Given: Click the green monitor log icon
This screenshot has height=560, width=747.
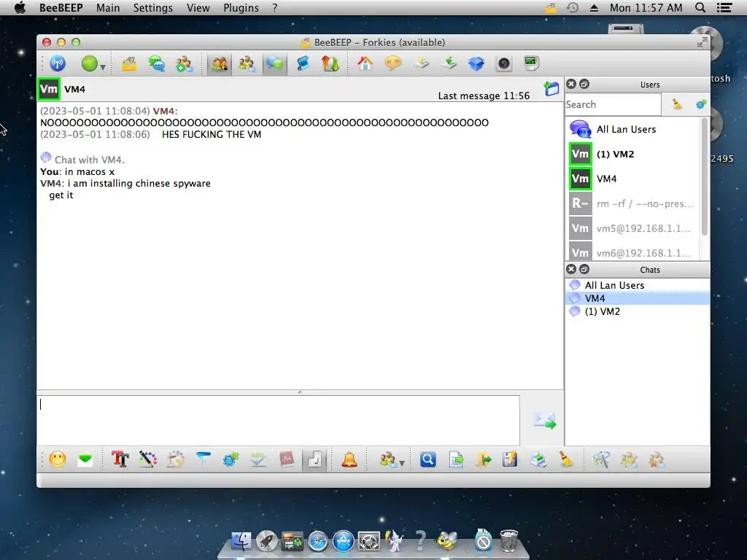Looking at the screenshot, I should click(531, 63).
